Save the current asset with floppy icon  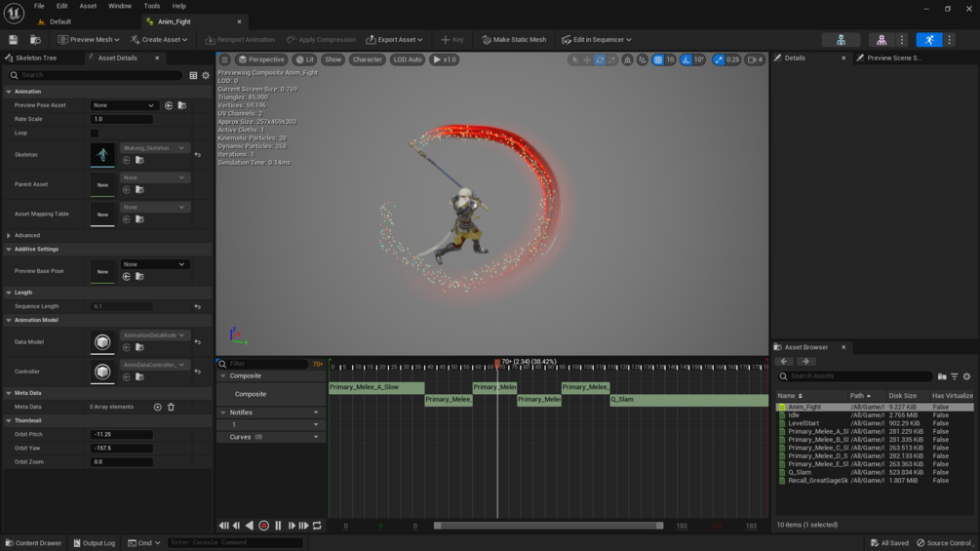point(13,39)
